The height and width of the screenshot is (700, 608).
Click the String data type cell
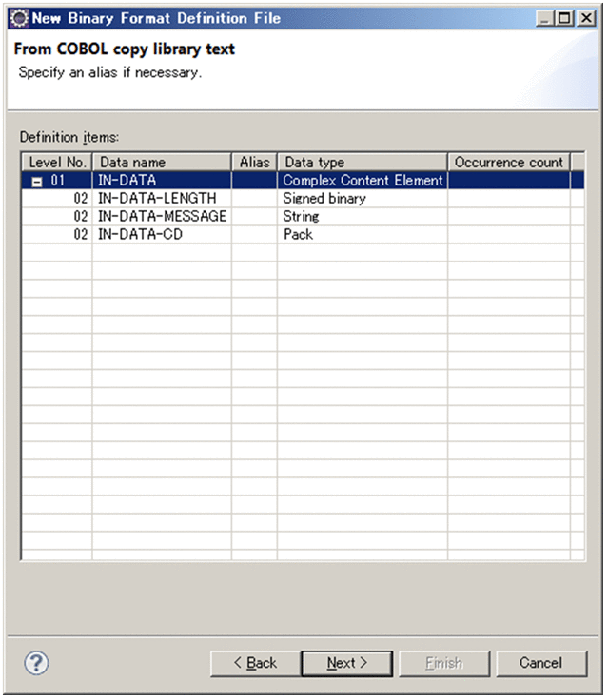coord(363,217)
